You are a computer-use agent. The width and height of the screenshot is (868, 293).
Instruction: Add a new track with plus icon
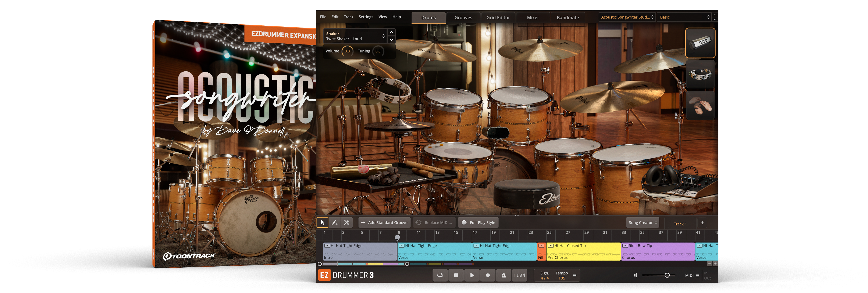click(x=702, y=223)
